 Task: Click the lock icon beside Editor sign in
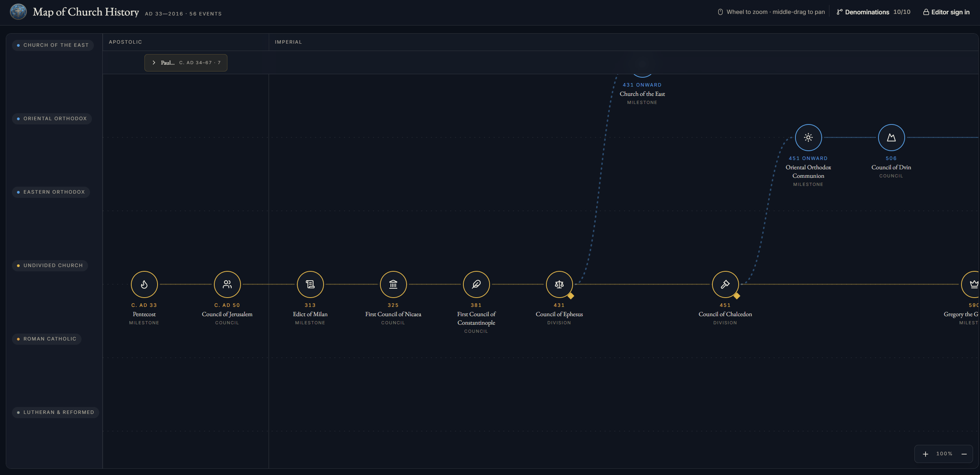[x=926, y=12]
